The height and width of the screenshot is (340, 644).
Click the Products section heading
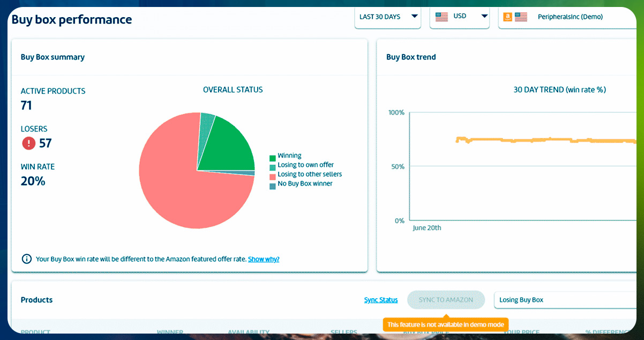pyautogui.click(x=36, y=300)
